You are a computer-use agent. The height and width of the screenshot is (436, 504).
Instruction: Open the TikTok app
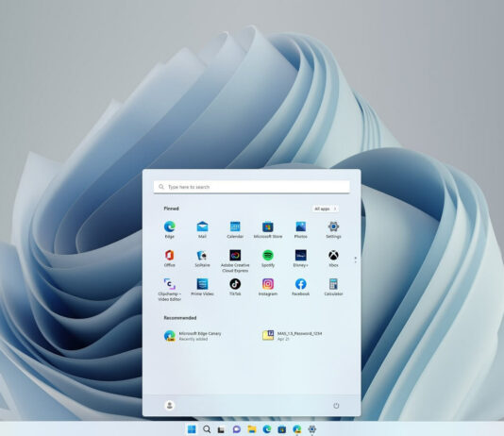235,287
